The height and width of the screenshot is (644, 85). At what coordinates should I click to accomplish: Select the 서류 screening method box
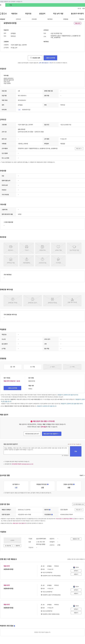[13, 367]
